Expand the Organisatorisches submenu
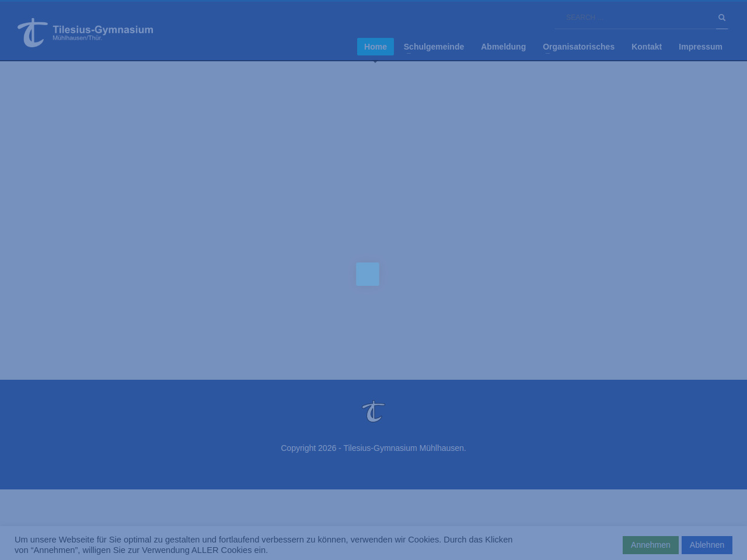The width and height of the screenshot is (747, 560). pos(578,47)
